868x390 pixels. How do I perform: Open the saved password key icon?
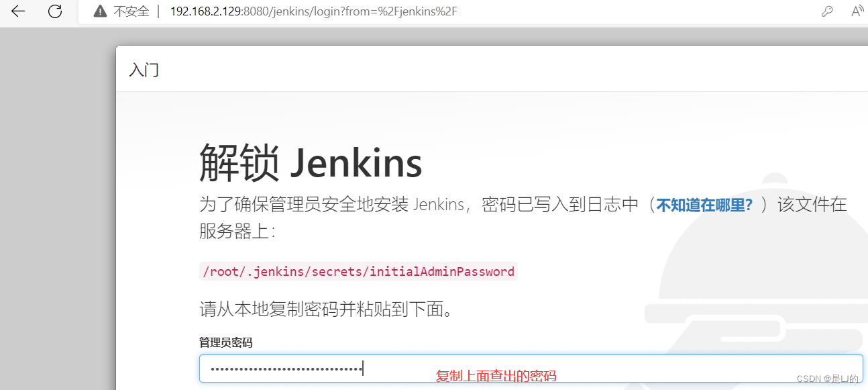[x=827, y=11]
